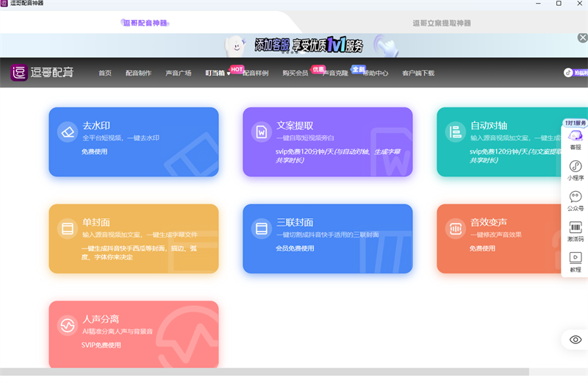The height and width of the screenshot is (383, 588).
Task: Expand the 叮当箱 dropdown menu
Action: click(218, 73)
